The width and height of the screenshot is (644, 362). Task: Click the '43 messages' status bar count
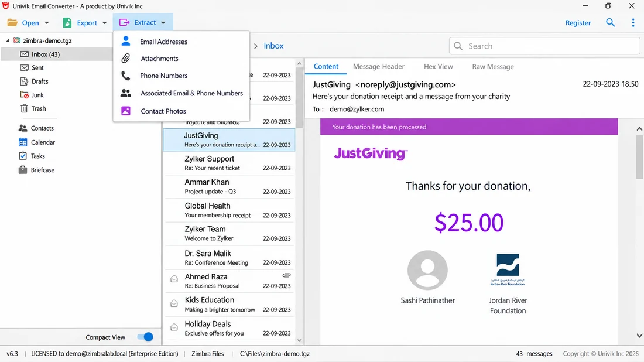[x=534, y=353]
